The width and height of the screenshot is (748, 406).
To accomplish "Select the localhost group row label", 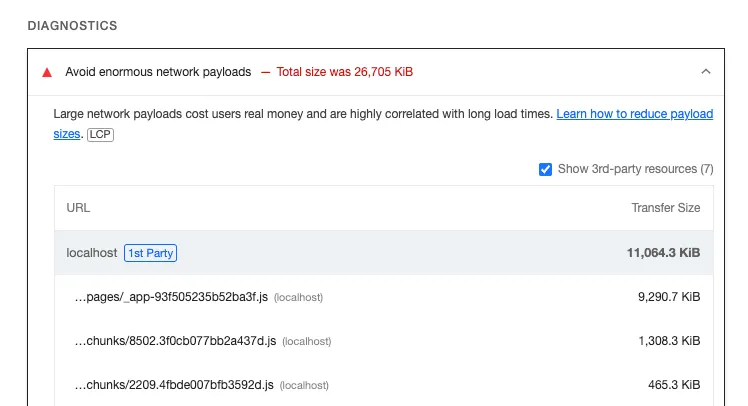I will (x=91, y=253).
